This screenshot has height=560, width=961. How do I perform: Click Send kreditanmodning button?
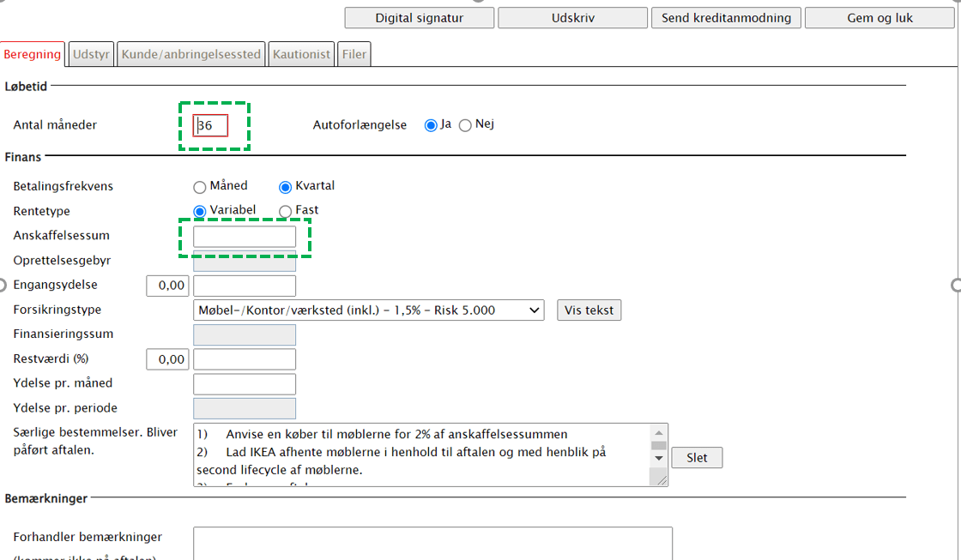coord(725,18)
